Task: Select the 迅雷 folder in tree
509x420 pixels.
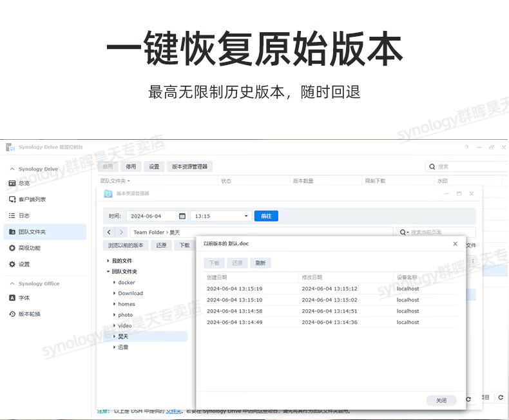Action: pyautogui.click(x=123, y=347)
